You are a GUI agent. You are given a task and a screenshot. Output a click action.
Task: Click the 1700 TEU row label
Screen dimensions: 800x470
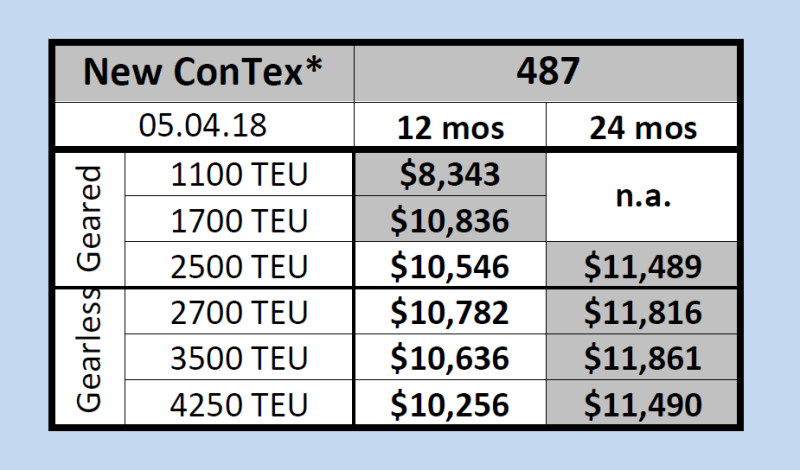[x=238, y=223]
